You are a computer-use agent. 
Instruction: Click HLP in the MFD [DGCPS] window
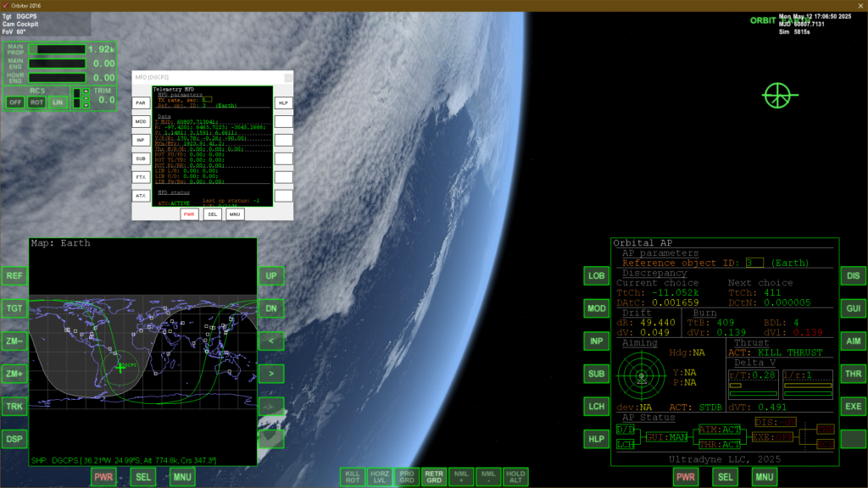pyautogui.click(x=283, y=103)
